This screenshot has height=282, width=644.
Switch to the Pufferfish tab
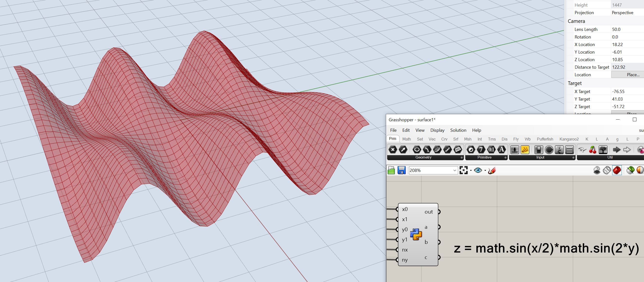point(545,139)
